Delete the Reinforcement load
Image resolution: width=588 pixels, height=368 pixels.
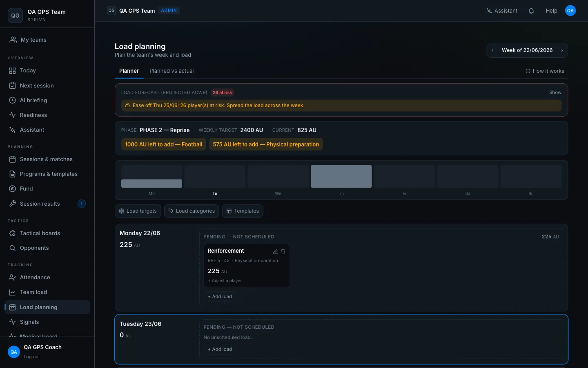283,251
